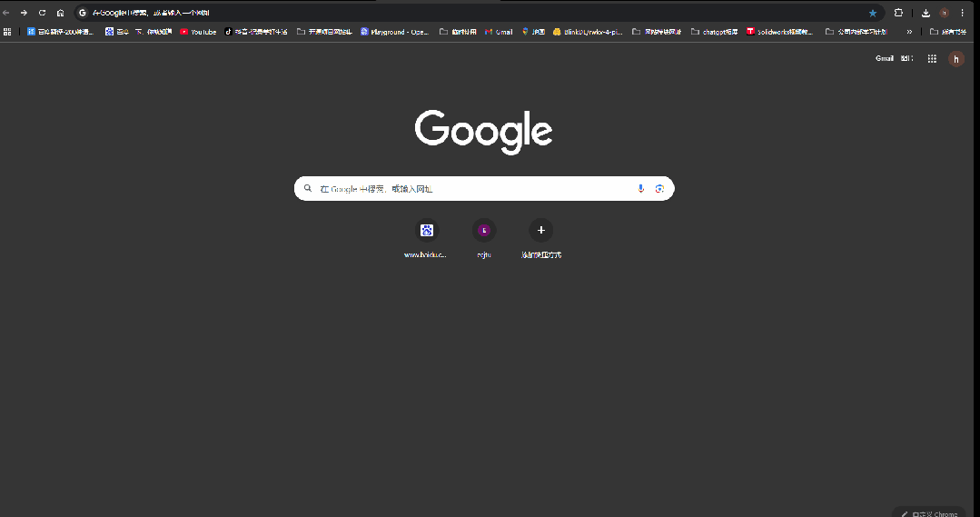Open the Baidu Translate bookmark
980x517 pixels.
point(60,31)
